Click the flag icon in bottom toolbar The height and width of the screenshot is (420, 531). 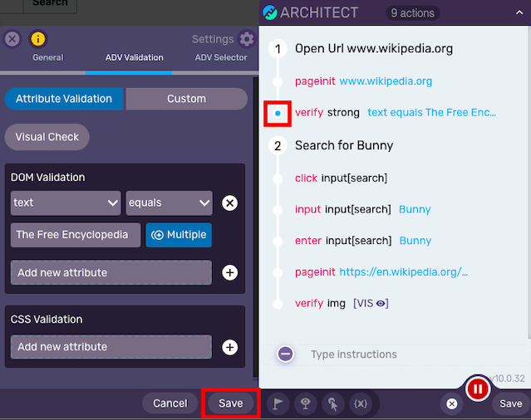278,403
